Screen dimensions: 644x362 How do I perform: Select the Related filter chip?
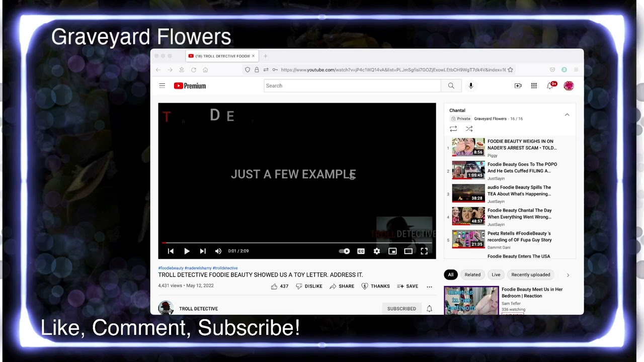(472, 275)
